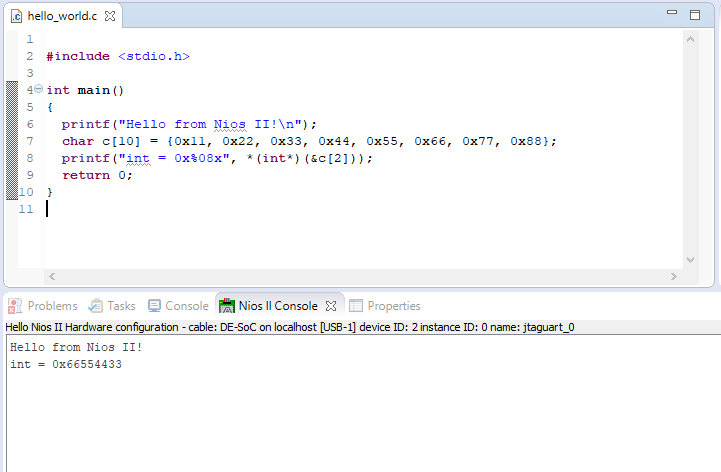Click the editor vertical scrollbar down arrow
721x472 pixels.
tap(690, 260)
